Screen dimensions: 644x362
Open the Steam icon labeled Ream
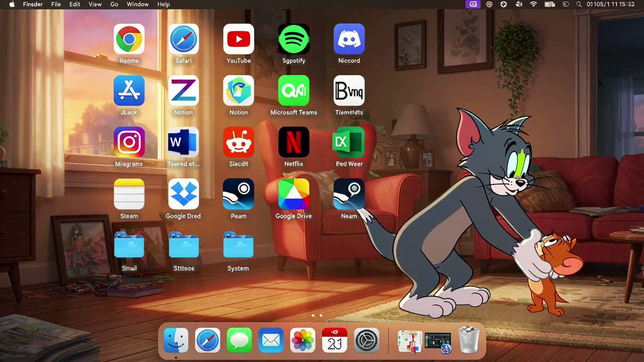pyautogui.click(x=239, y=194)
